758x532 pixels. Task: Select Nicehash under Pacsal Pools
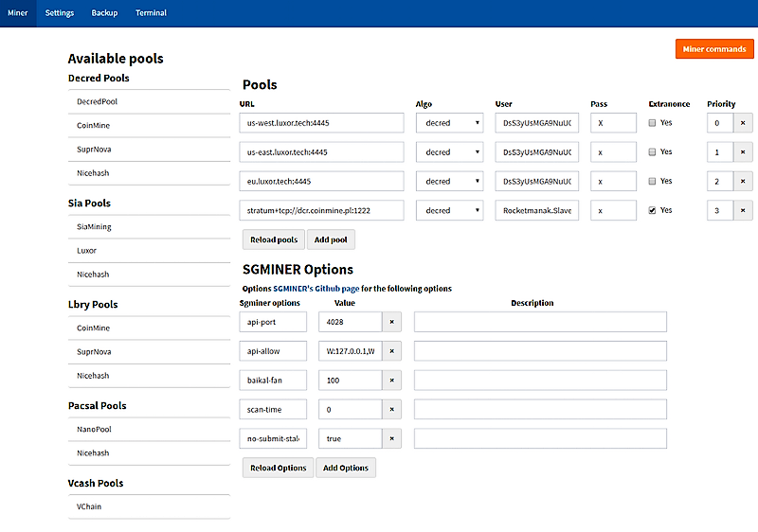click(149, 453)
